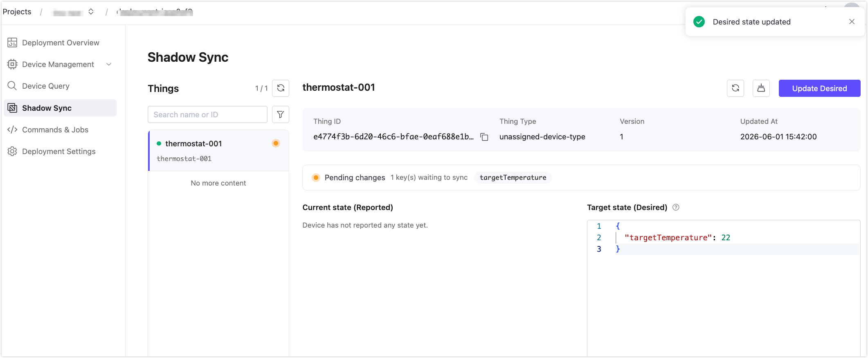Click the Device Management chip icon
This screenshot has width=868, height=358.
(x=12, y=64)
